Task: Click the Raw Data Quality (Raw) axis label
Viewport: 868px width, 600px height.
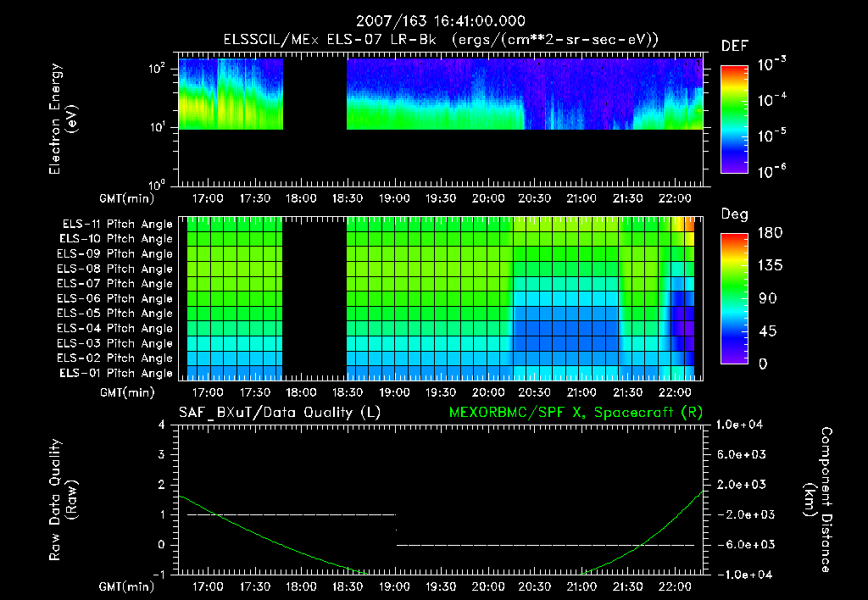Action: tap(63, 500)
